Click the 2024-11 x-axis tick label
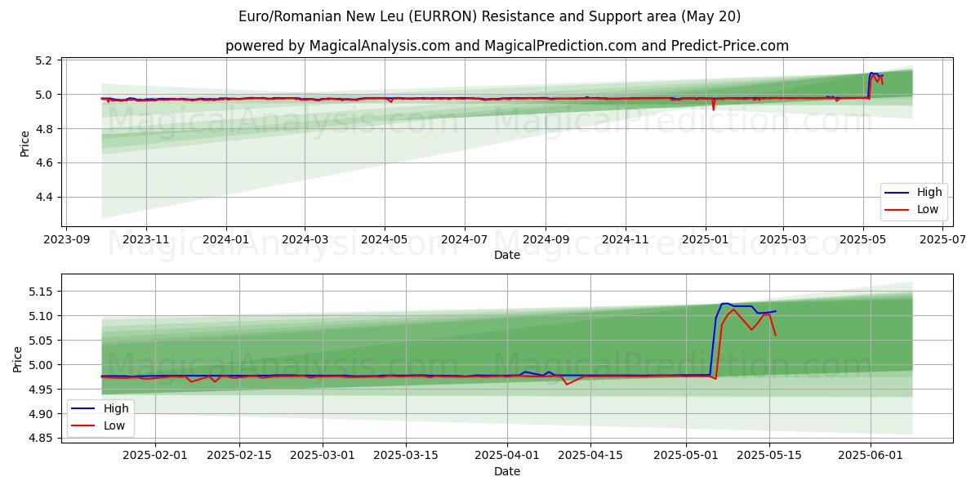The width and height of the screenshot is (980, 490). pos(626,240)
